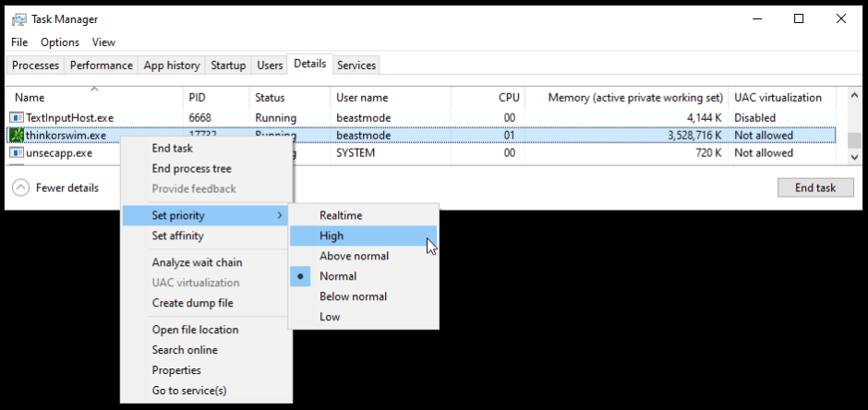Click Not allowed cell in unsecapp.exe row
Viewport: 868px width, 410px height.
click(x=764, y=153)
